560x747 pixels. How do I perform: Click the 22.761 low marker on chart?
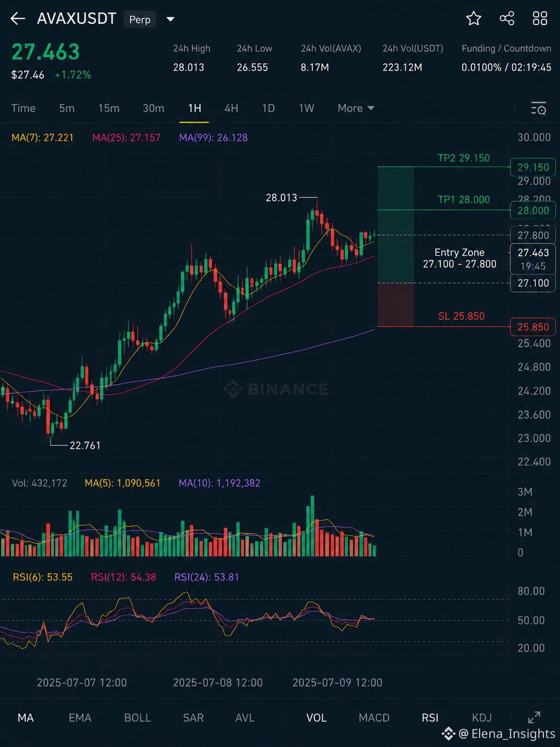point(85,445)
